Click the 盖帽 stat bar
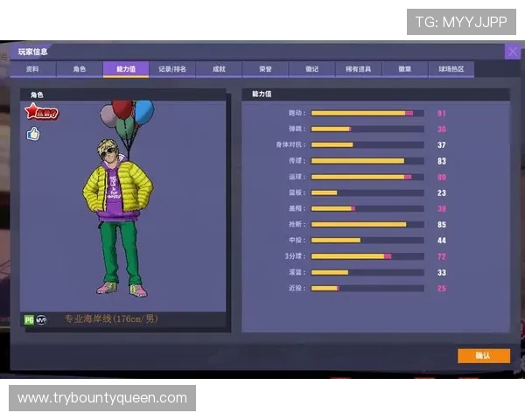This screenshot has width=525, height=420. click(367, 208)
